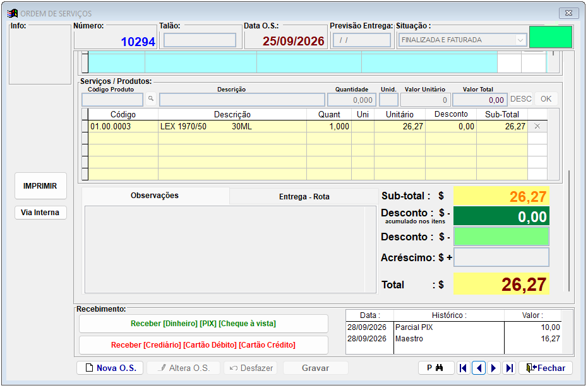This screenshot has height=388, width=588.
Task: Go to the previous order record
Action: click(479, 368)
